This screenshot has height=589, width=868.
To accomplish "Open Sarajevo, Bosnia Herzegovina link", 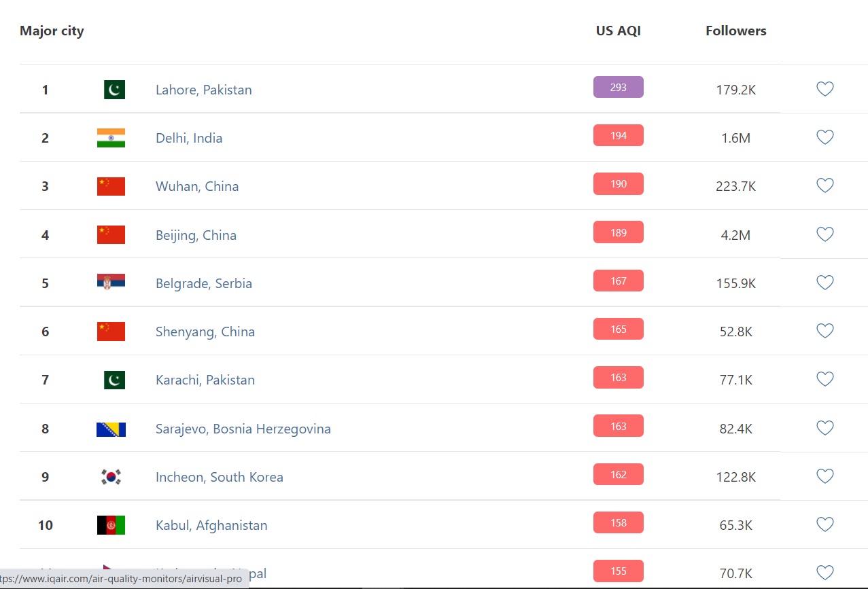I will (x=243, y=429).
